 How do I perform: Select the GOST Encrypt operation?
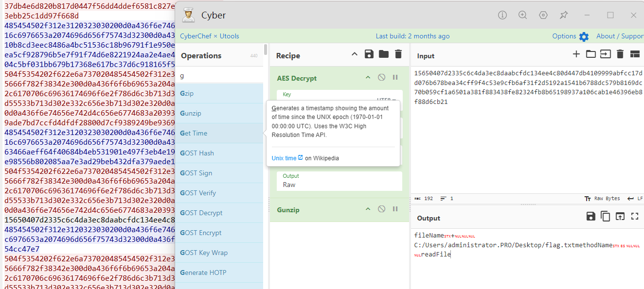coord(219,233)
